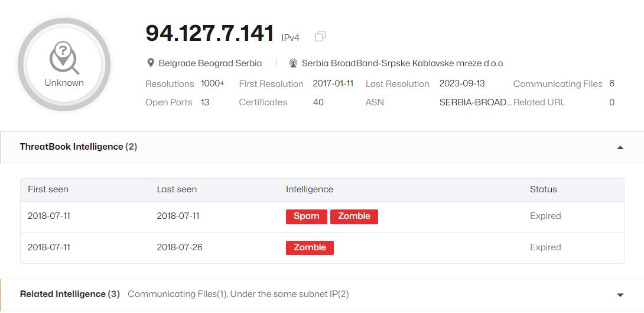Click the Resolutions 1000+ value

213,84
